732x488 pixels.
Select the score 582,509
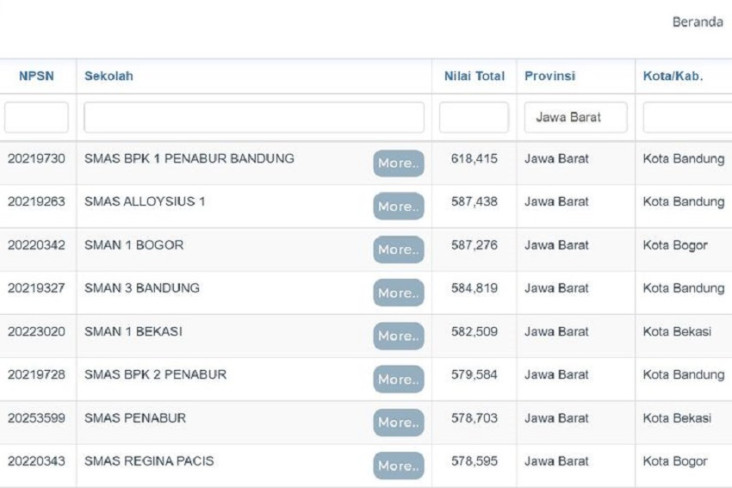point(474,332)
